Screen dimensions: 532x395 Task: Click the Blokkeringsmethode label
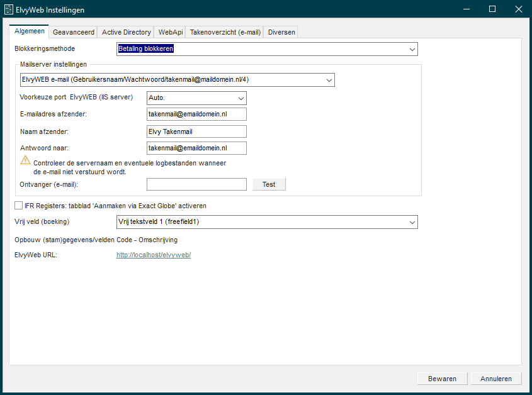45,49
